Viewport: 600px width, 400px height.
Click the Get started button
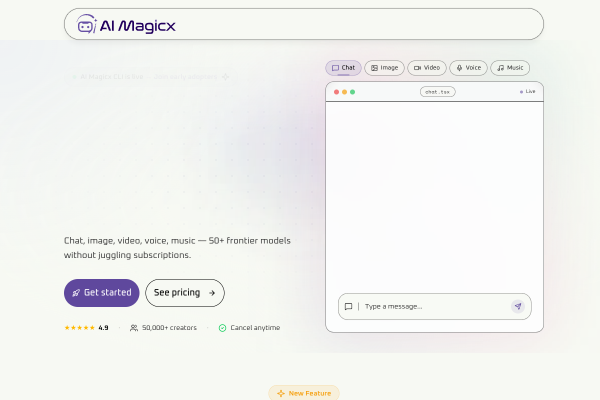[102, 293]
